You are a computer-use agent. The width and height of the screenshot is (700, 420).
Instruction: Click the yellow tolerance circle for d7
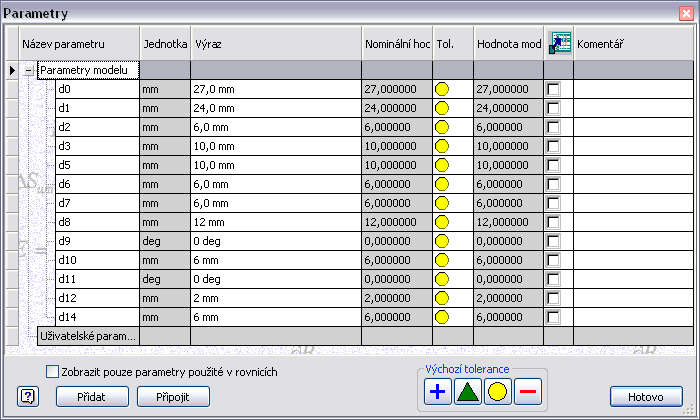click(442, 203)
